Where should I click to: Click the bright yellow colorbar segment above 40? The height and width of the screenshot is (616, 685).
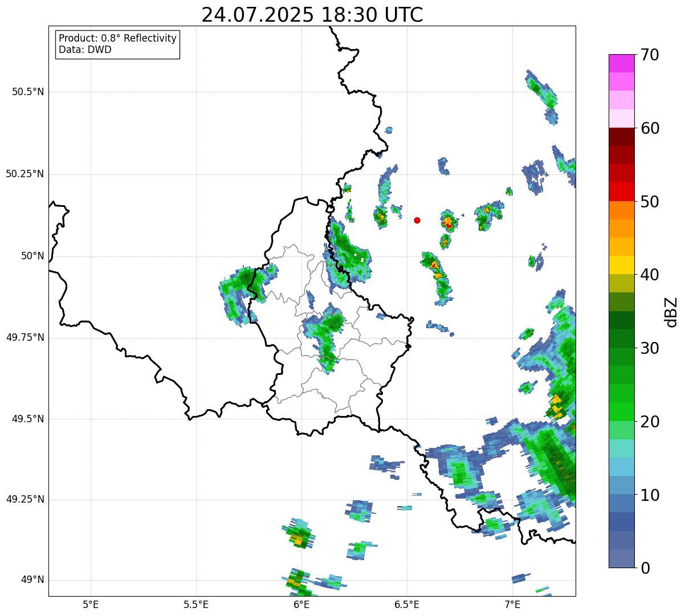622,265
